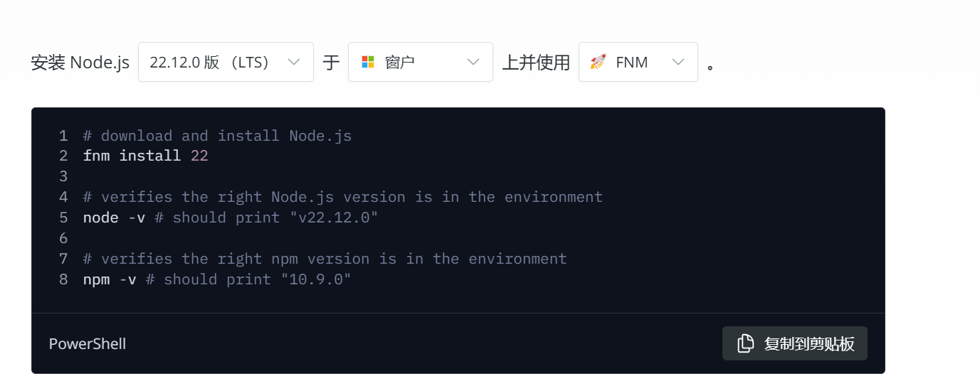Click the "npm -v" command on line 8

point(110,279)
